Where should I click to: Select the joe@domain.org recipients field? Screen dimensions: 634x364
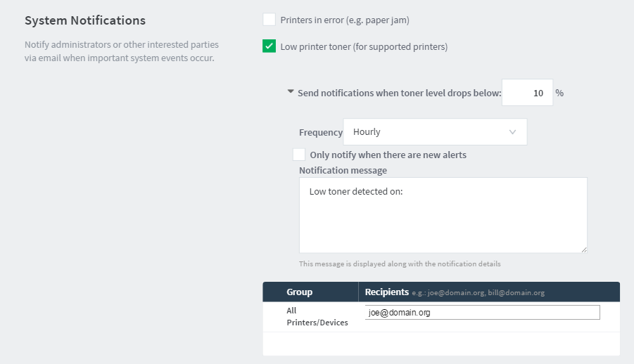coord(483,312)
